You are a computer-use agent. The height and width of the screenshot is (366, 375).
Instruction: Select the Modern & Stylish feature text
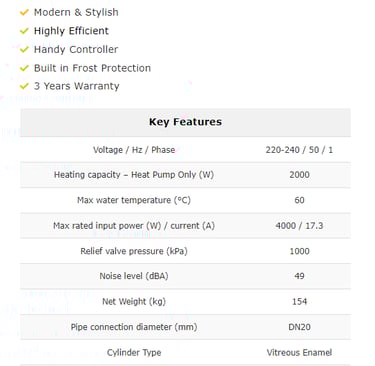coord(76,12)
